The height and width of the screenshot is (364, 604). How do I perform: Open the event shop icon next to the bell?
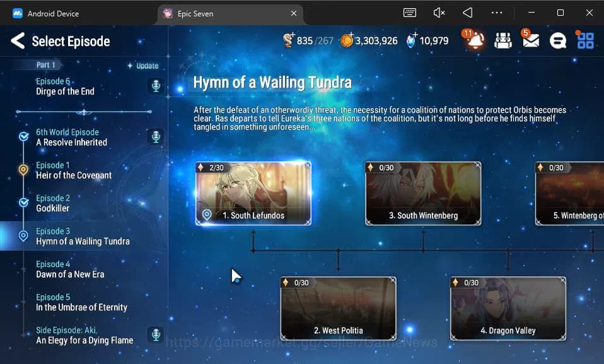[502, 41]
